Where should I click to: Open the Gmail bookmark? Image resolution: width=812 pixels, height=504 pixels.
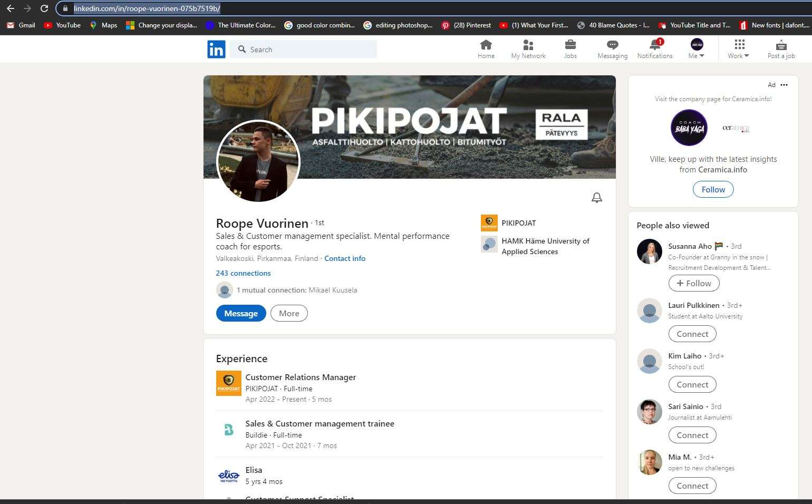tap(21, 25)
